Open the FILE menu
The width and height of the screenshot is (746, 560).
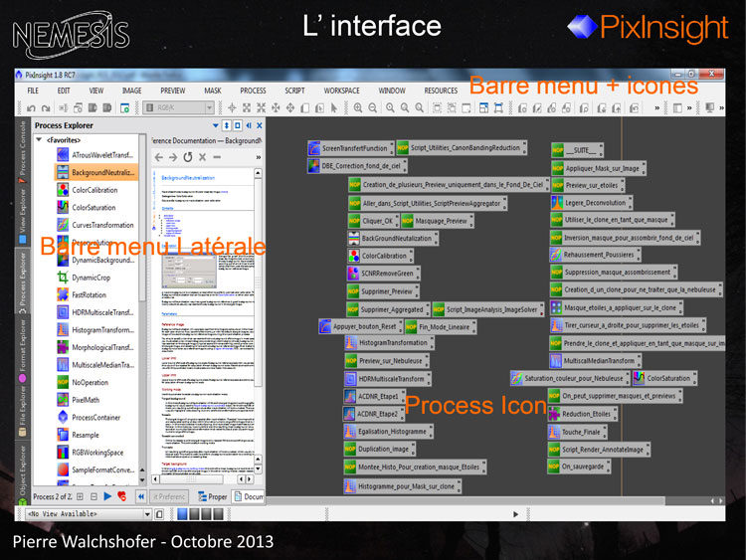tap(33, 91)
